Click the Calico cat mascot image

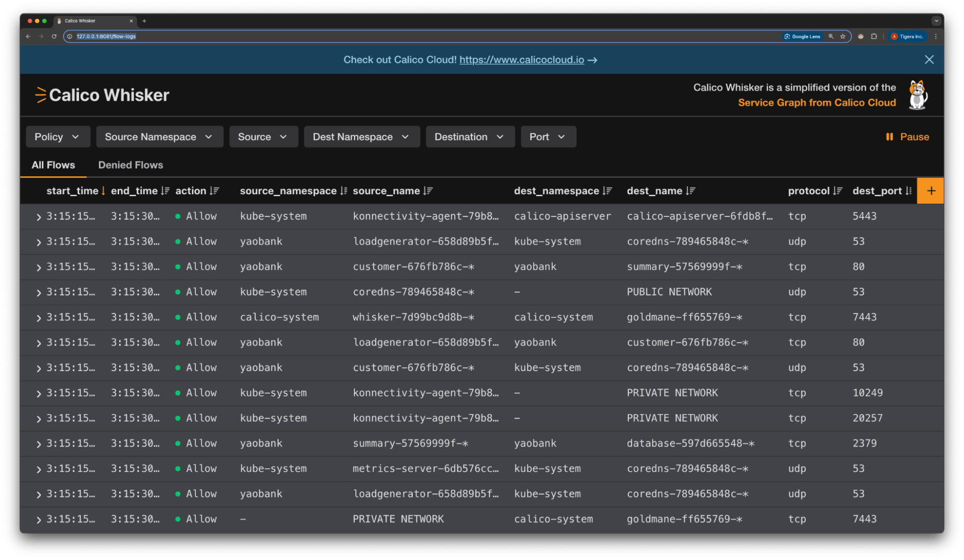(918, 95)
